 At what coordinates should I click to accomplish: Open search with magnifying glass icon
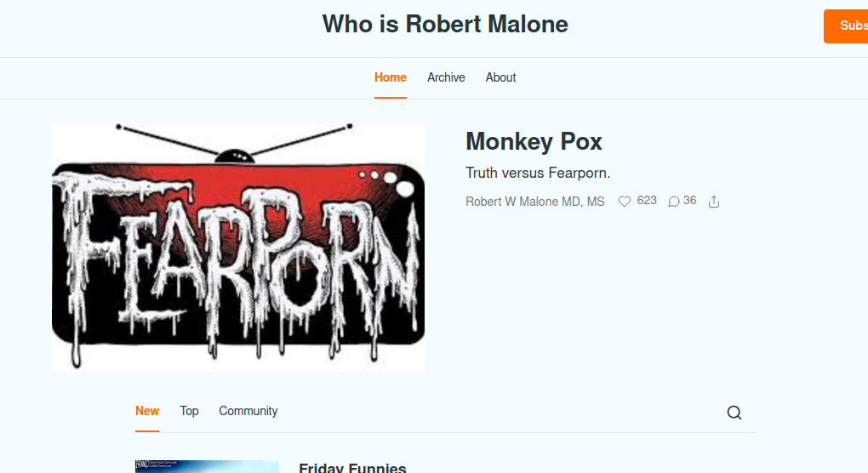coord(734,412)
